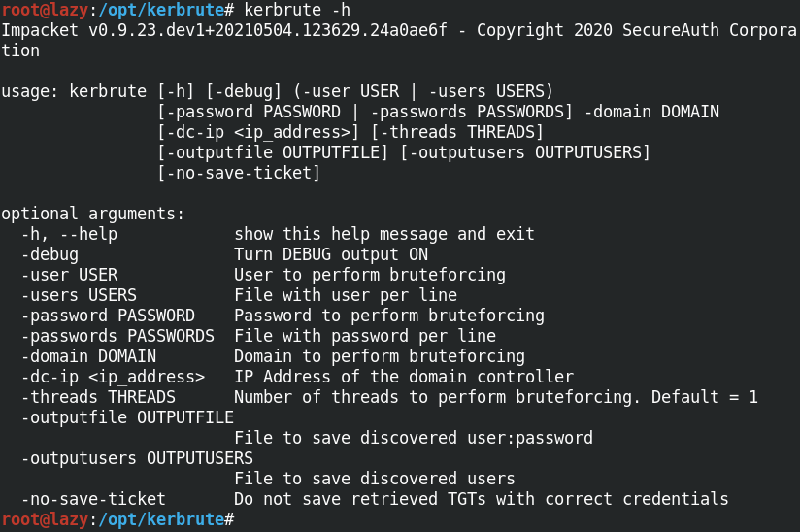Click '-outputfile OUTPUTFILE' argument entry
The height and width of the screenshot is (532, 800).
pyautogui.click(x=127, y=417)
